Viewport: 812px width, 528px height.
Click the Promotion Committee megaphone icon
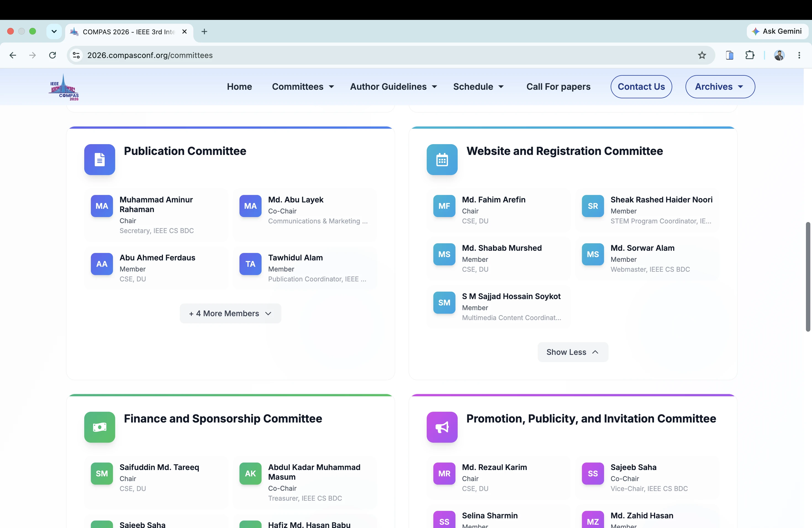click(x=442, y=427)
